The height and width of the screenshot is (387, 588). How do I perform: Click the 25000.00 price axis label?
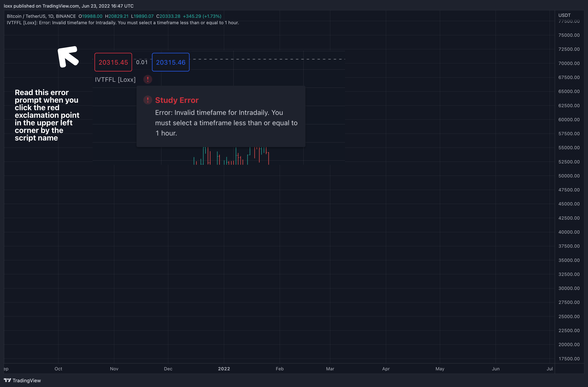[x=569, y=316]
